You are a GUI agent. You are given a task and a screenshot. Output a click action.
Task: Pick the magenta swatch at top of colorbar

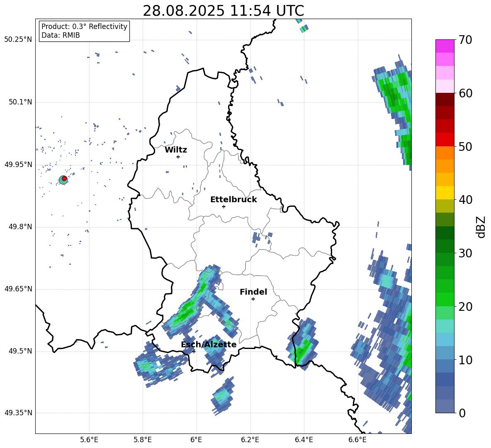click(445, 46)
